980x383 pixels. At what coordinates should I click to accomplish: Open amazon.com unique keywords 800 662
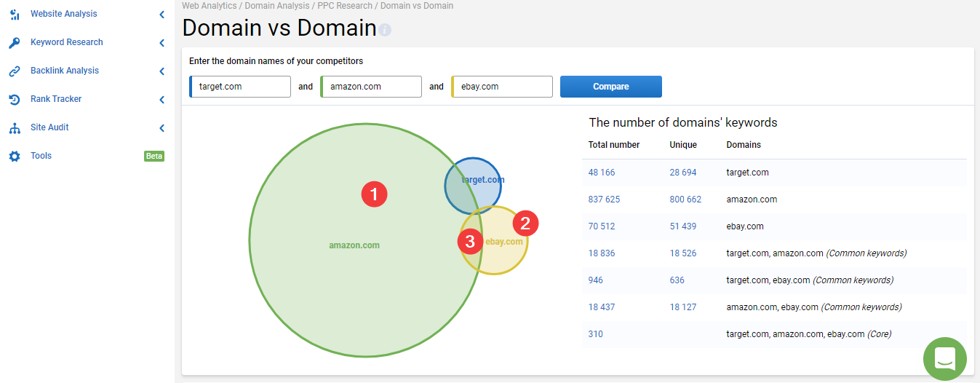[x=686, y=200]
